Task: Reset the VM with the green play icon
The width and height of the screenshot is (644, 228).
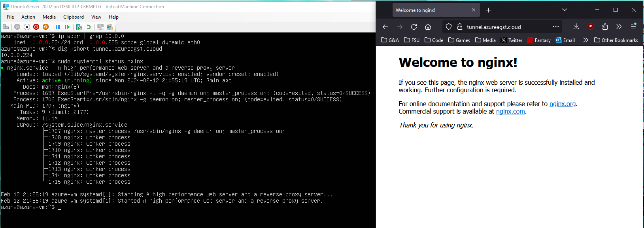Action: pos(67,27)
